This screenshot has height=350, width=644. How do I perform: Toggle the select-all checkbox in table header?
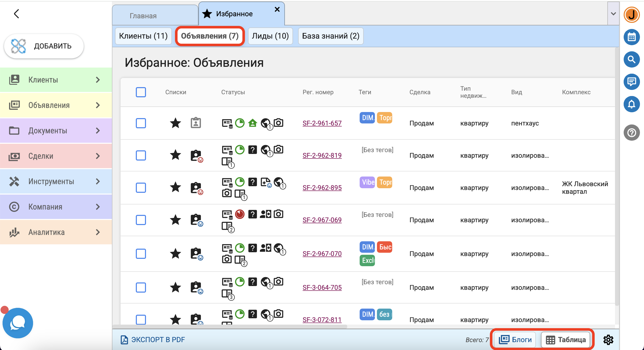click(141, 92)
